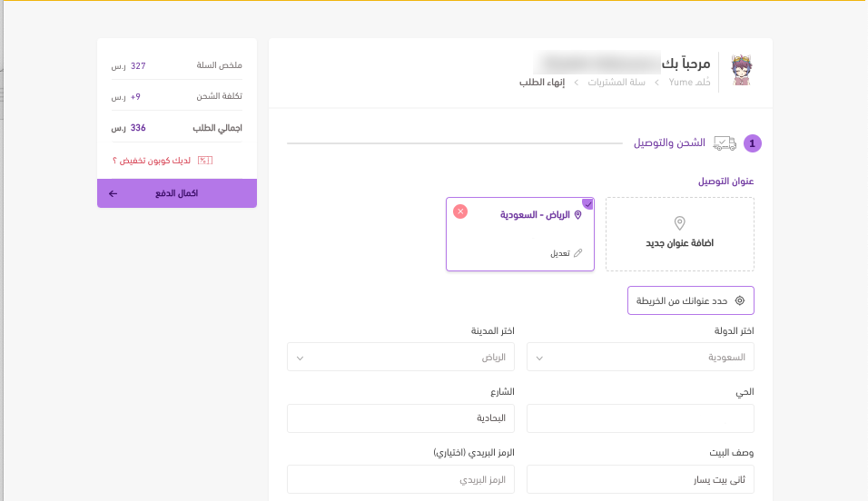
Task: Click the arrow icon on complete payment button
Action: [113, 193]
